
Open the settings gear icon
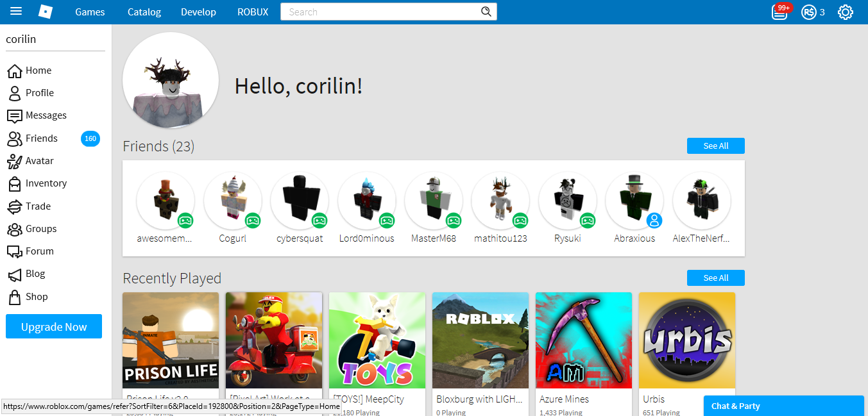[846, 12]
